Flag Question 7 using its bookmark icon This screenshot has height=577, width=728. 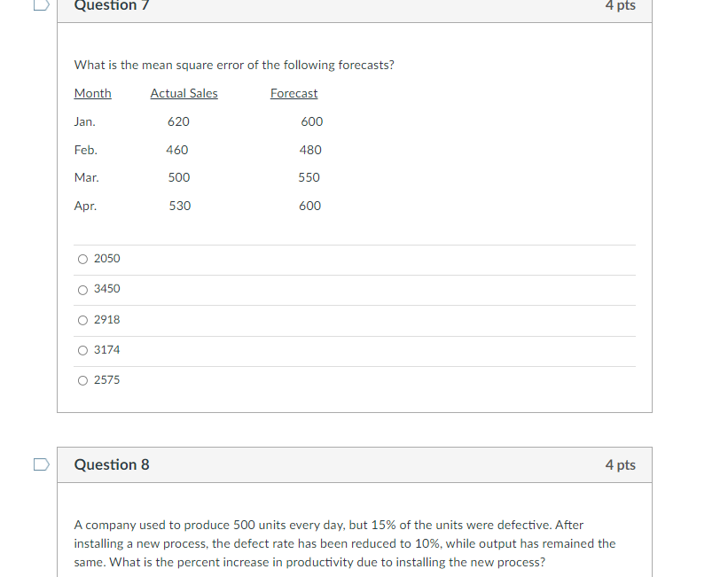pyautogui.click(x=42, y=5)
